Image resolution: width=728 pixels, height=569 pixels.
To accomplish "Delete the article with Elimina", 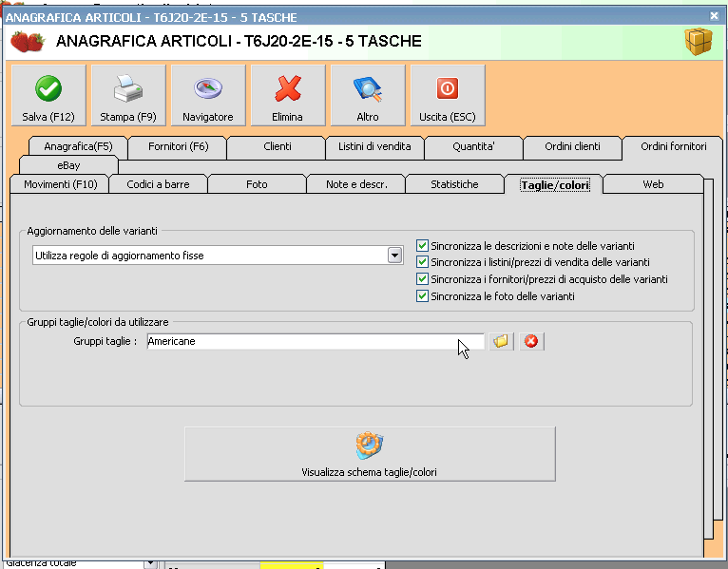I will 288,96.
